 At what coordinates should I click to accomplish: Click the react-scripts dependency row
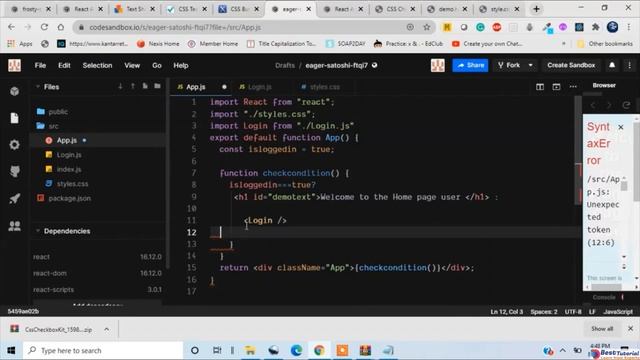pyautogui.click(x=97, y=289)
